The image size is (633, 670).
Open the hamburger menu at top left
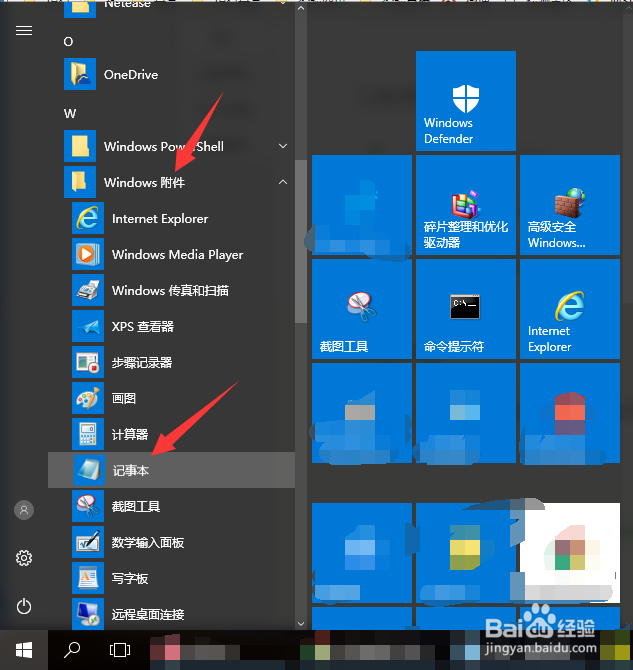(x=24, y=31)
